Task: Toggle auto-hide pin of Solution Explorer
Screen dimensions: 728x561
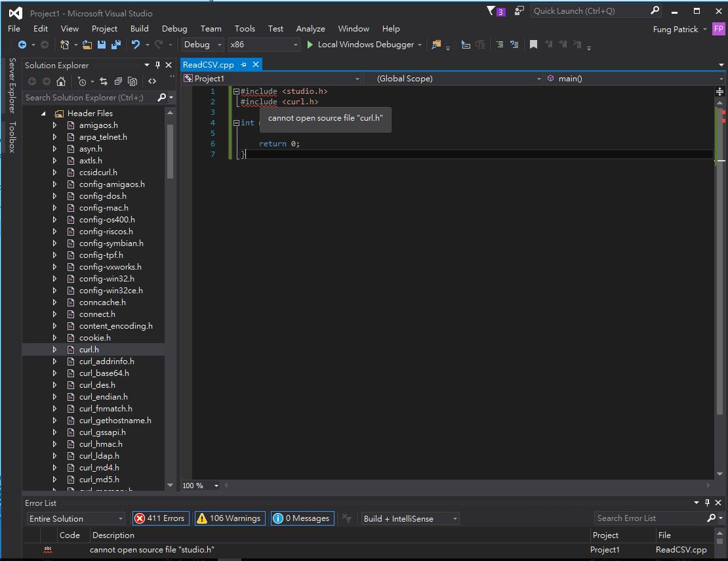Action: (158, 65)
